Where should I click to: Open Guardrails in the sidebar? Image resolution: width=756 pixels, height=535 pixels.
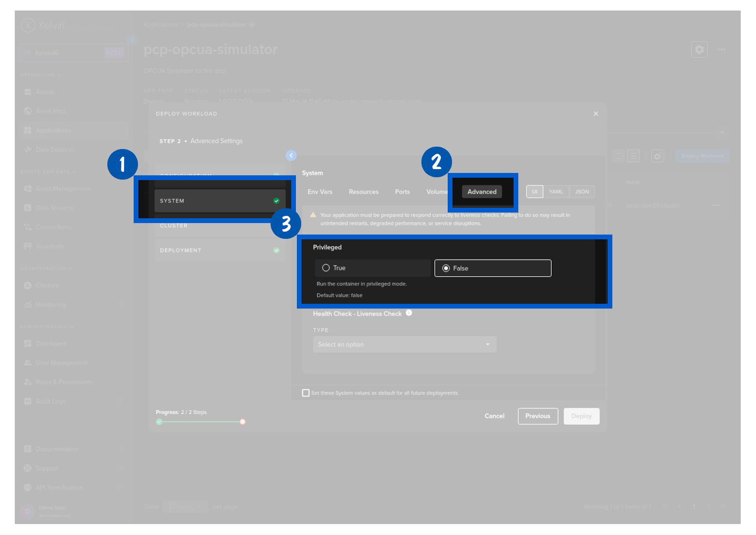50,246
